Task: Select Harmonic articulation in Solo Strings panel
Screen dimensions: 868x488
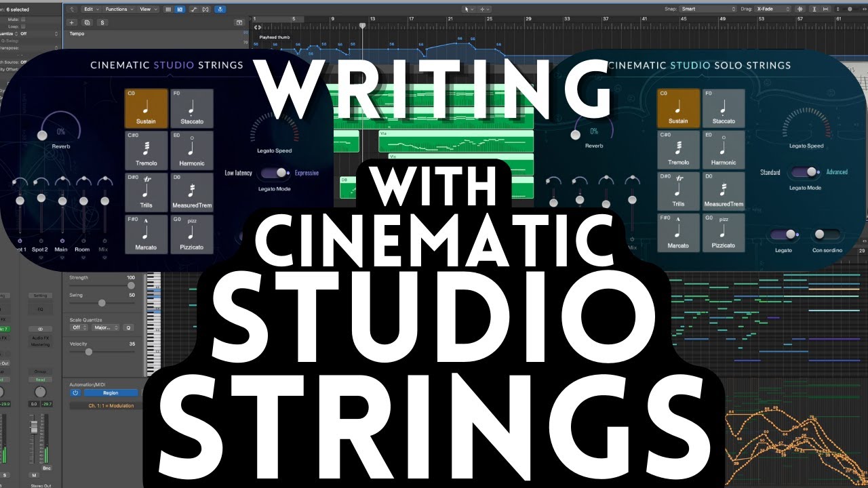Action: [724, 150]
